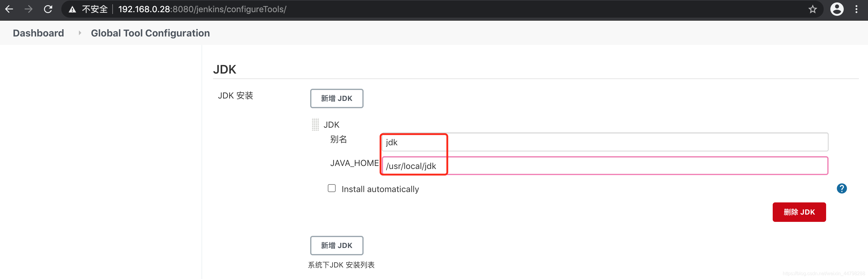
Task: Bookmark this page with the star icon
Action: (812, 9)
